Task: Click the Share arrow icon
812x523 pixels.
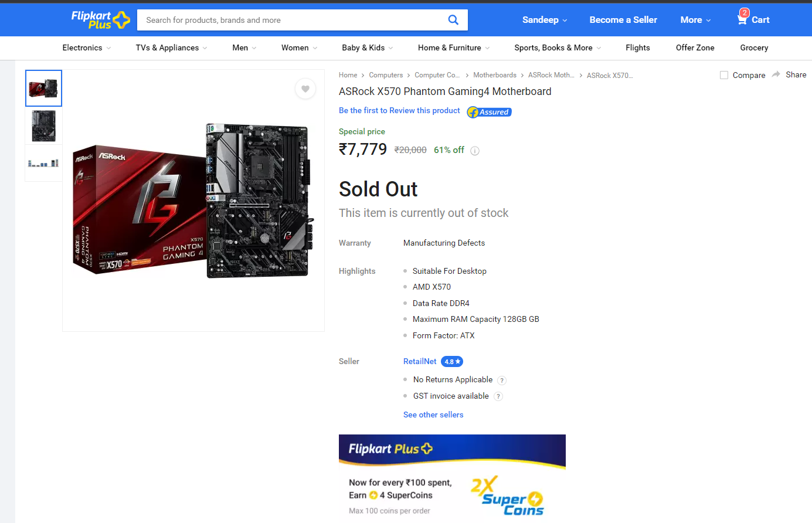Action: pos(776,74)
